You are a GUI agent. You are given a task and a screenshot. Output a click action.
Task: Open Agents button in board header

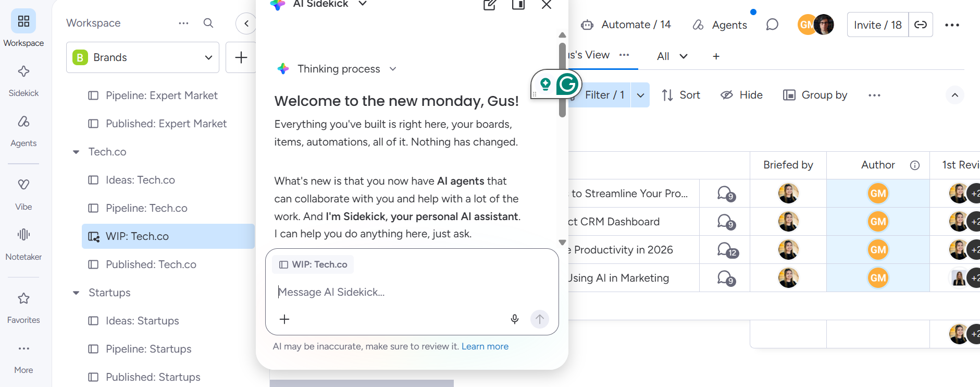720,25
